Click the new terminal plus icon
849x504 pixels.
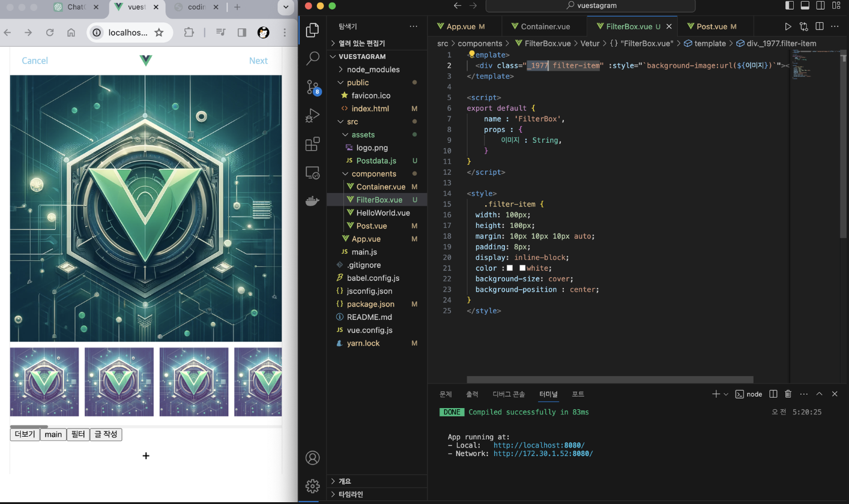716,394
